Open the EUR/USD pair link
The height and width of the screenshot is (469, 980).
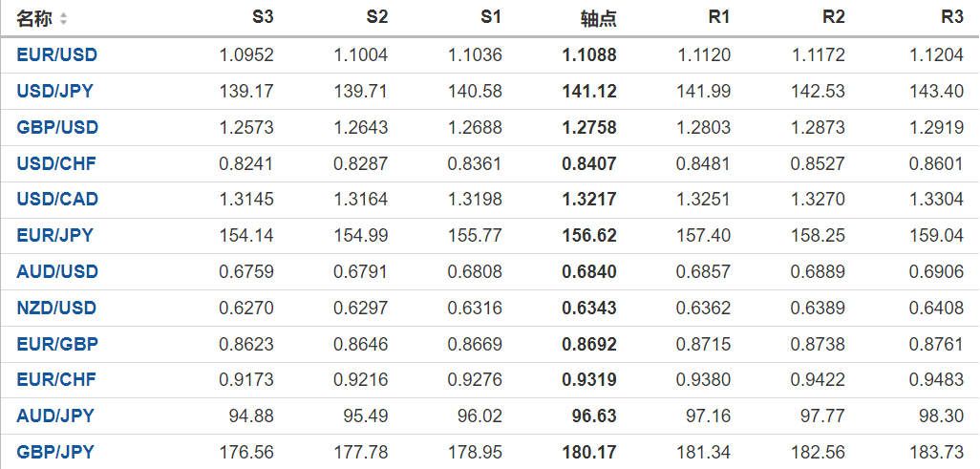point(57,55)
